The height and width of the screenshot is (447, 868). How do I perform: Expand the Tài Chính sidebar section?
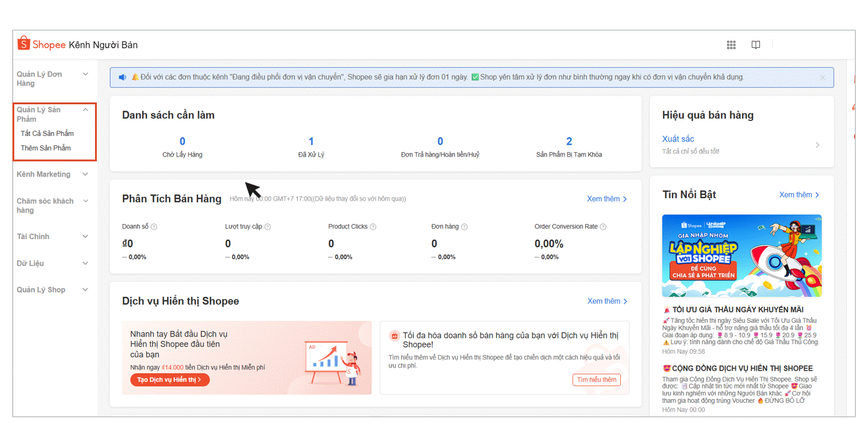tap(86, 237)
